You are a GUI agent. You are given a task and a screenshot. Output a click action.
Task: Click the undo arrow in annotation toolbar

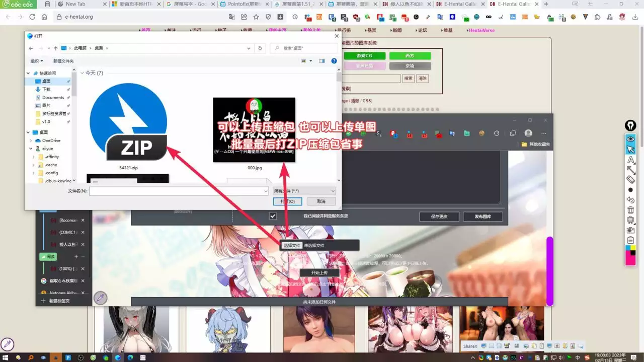[x=630, y=200]
